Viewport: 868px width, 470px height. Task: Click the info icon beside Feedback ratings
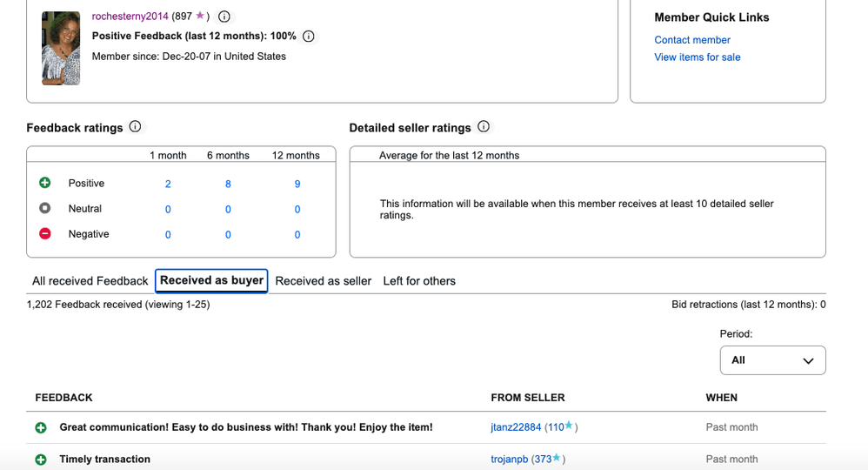coord(135,127)
